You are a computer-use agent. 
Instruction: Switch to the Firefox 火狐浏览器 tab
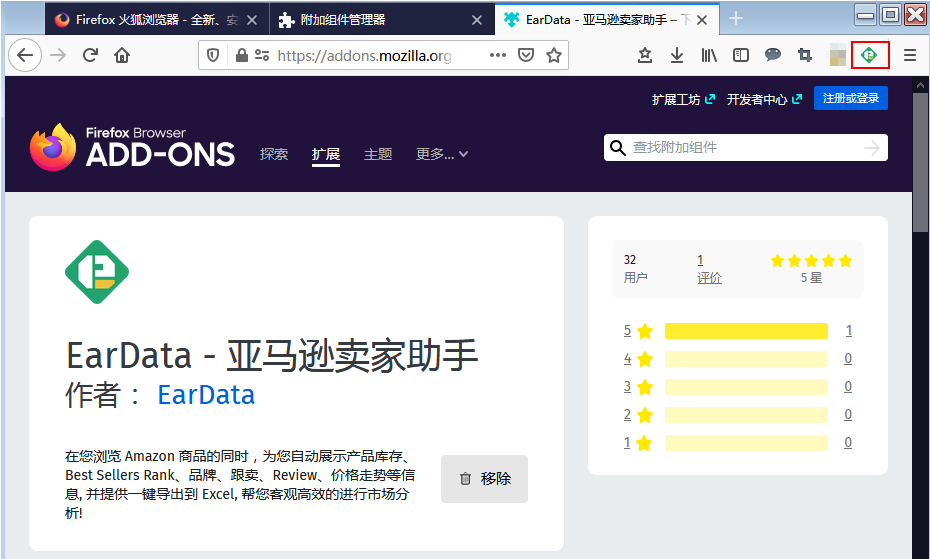pos(157,20)
